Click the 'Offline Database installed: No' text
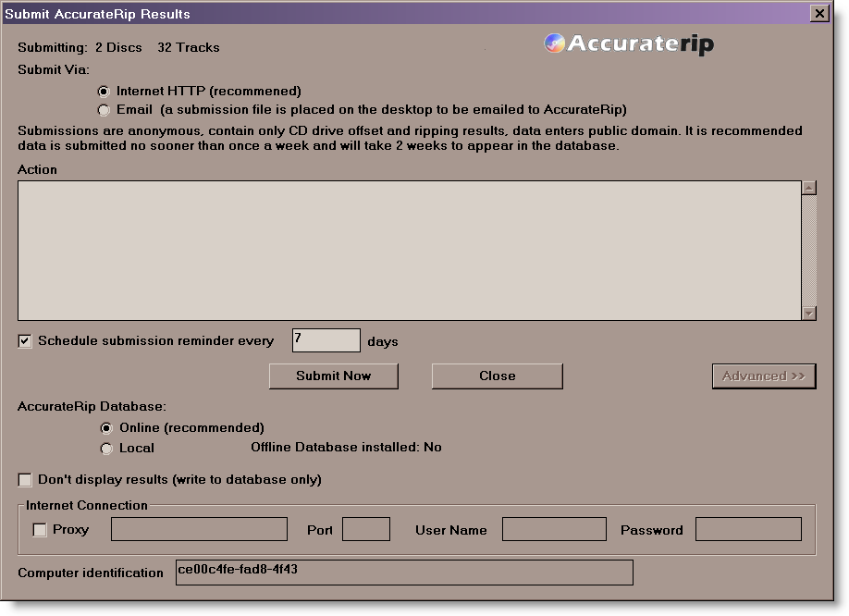This screenshot has width=849, height=616. coord(346,447)
